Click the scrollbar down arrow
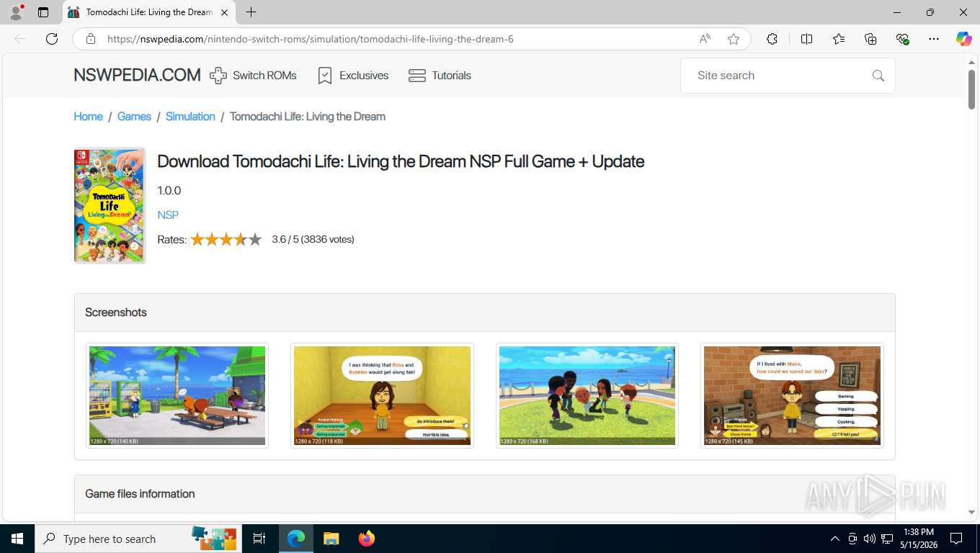This screenshot has height=553, width=980. click(971, 512)
